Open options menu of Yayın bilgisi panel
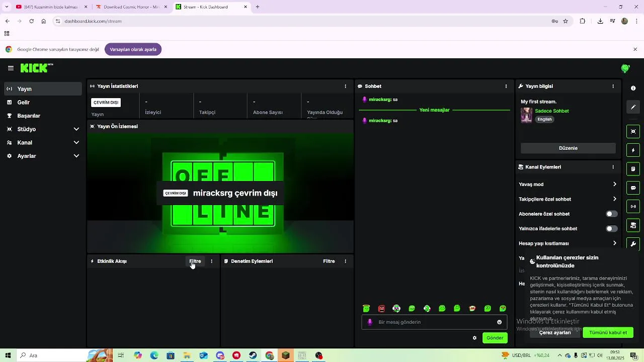Screen dimensions: 644x362 tap(613, 86)
